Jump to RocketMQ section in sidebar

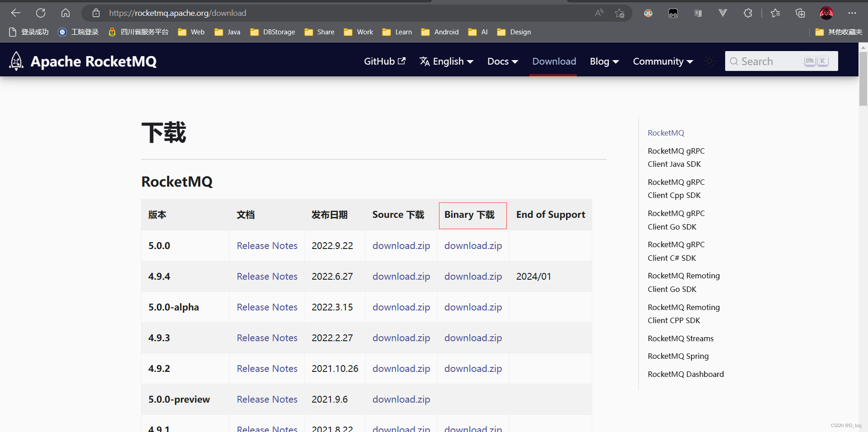point(666,133)
